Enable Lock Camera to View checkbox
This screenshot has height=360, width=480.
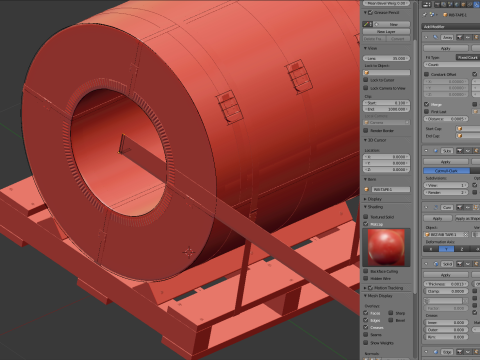(366, 88)
